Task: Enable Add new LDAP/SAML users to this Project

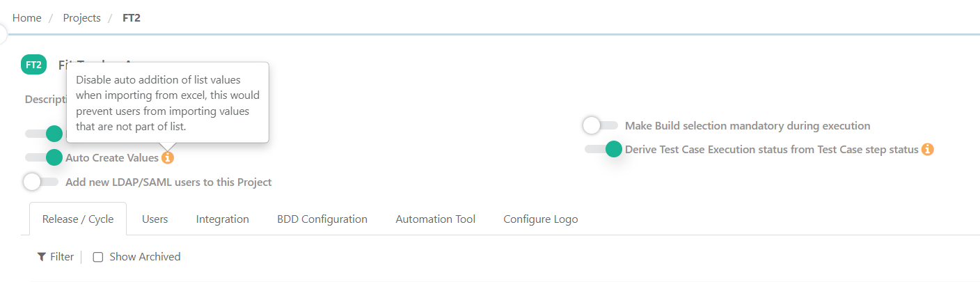Action: [x=41, y=182]
